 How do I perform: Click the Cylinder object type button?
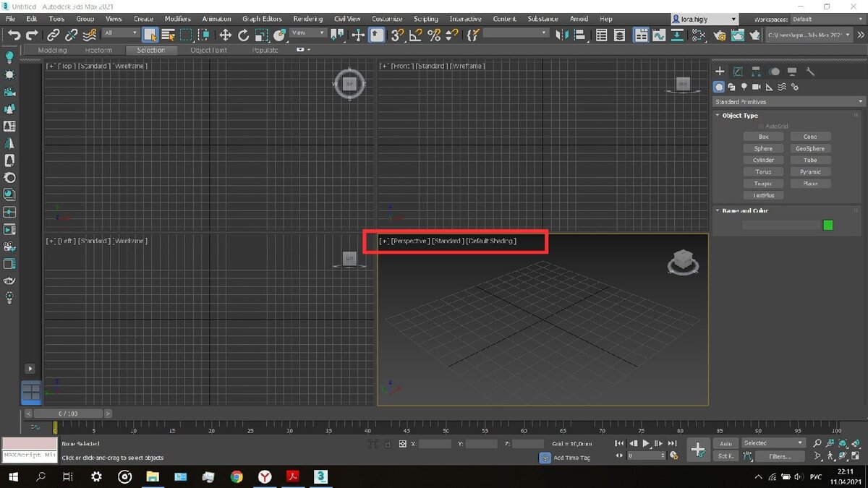pyautogui.click(x=763, y=160)
